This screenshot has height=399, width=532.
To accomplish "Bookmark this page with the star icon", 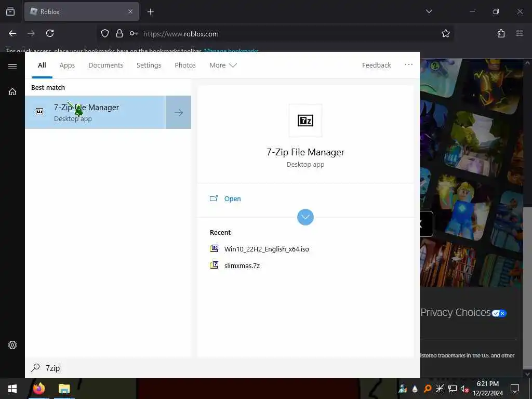I will click(445, 33).
